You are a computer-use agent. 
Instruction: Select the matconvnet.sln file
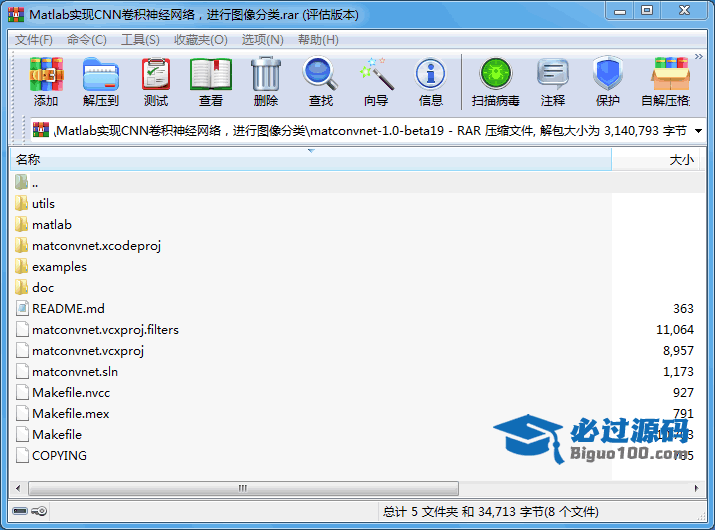click(75, 371)
